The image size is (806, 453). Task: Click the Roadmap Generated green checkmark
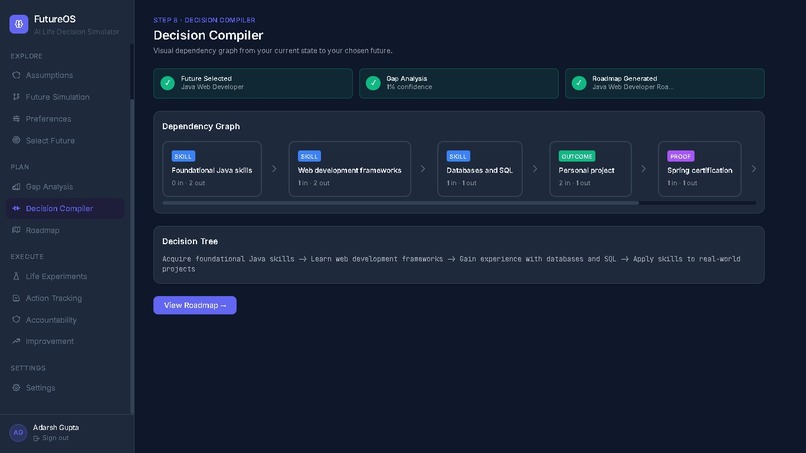click(x=579, y=83)
